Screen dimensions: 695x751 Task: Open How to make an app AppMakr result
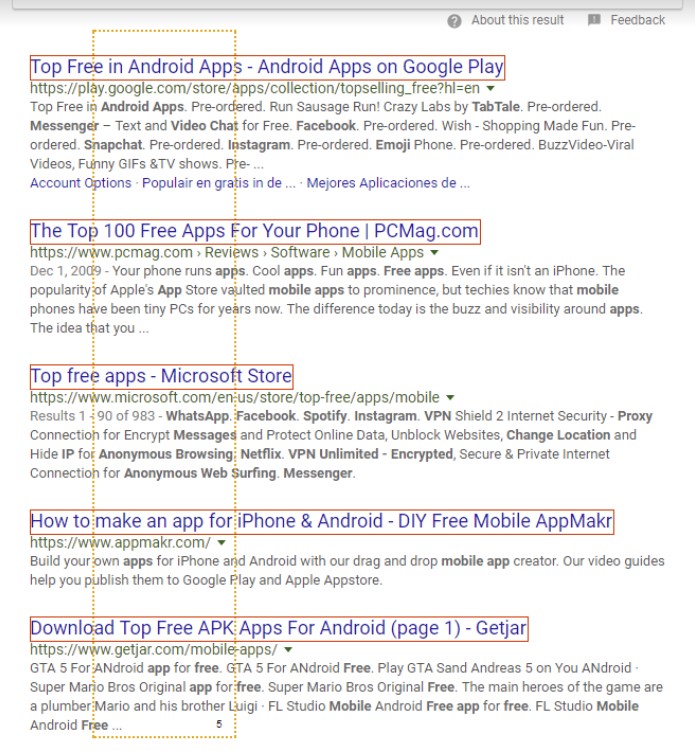point(321,522)
